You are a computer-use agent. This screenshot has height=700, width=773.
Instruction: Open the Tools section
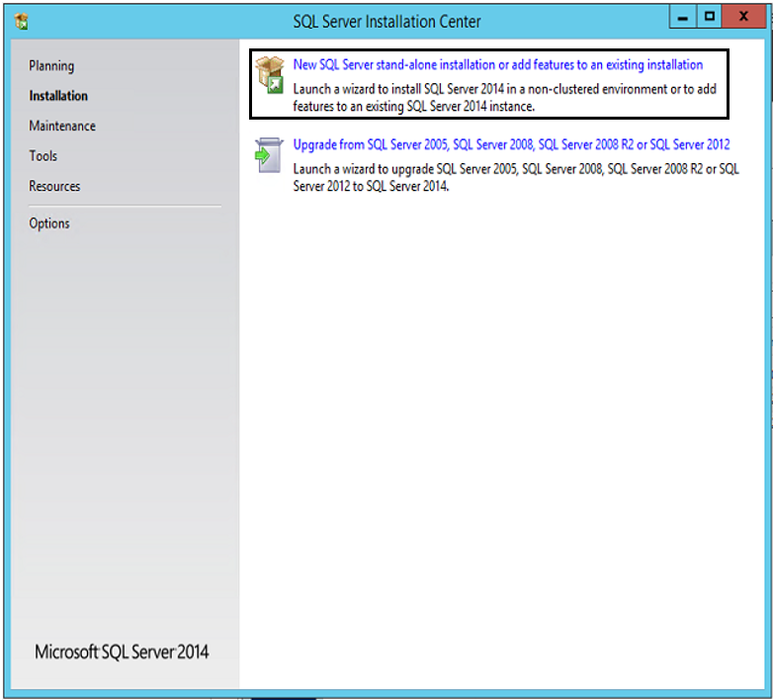point(43,156)
